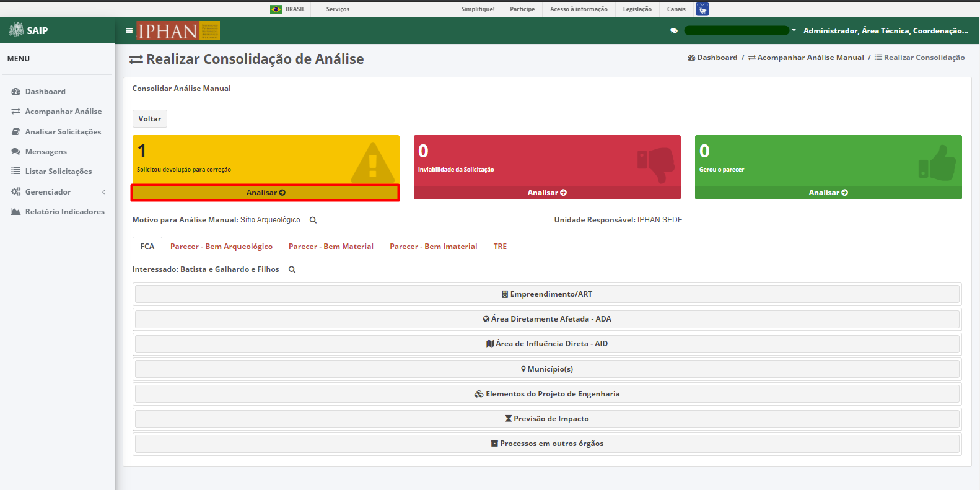The image size is (980, 490).
Task: Click the yellow warning triangle icon
Action: (372, 164)
